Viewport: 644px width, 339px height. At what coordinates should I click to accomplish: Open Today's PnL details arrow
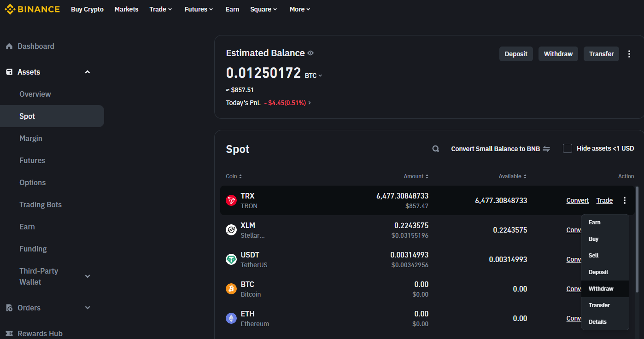click(309, 103)
